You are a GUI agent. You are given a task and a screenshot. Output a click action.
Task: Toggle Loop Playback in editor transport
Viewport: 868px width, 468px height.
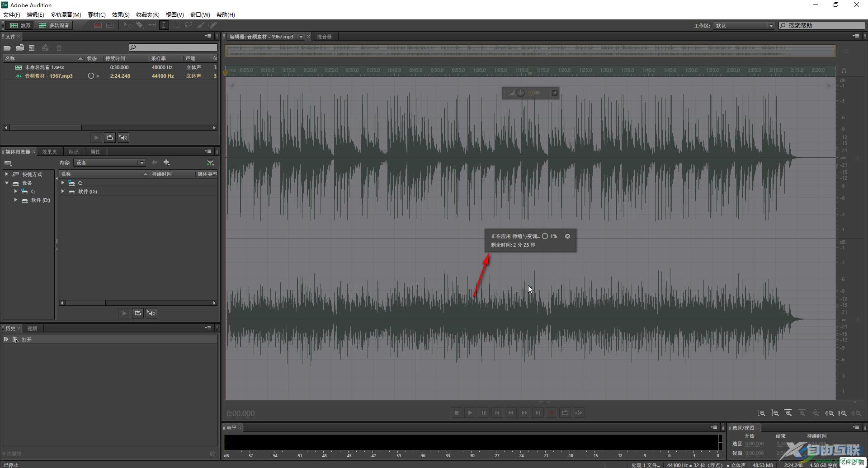coord(565,413)
